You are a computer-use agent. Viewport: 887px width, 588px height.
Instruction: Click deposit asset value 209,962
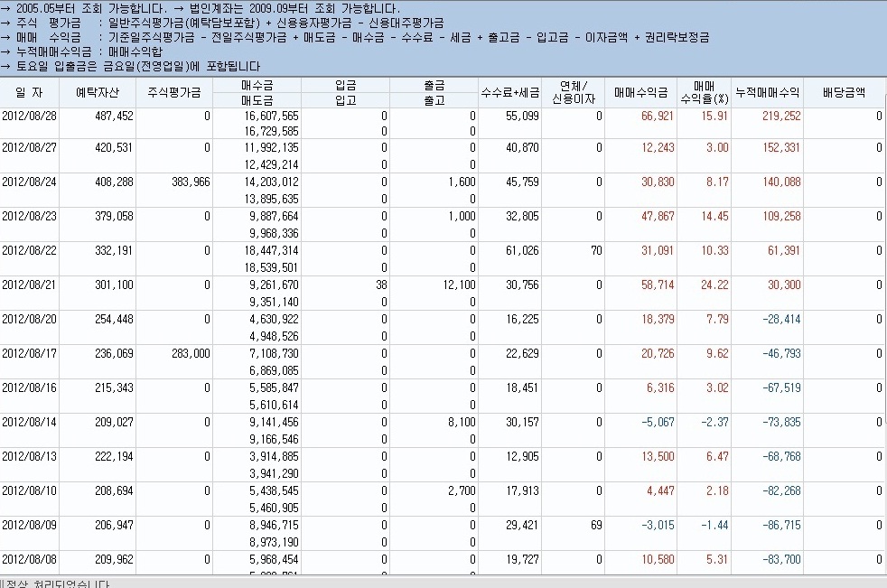click(x=115, y=559)
